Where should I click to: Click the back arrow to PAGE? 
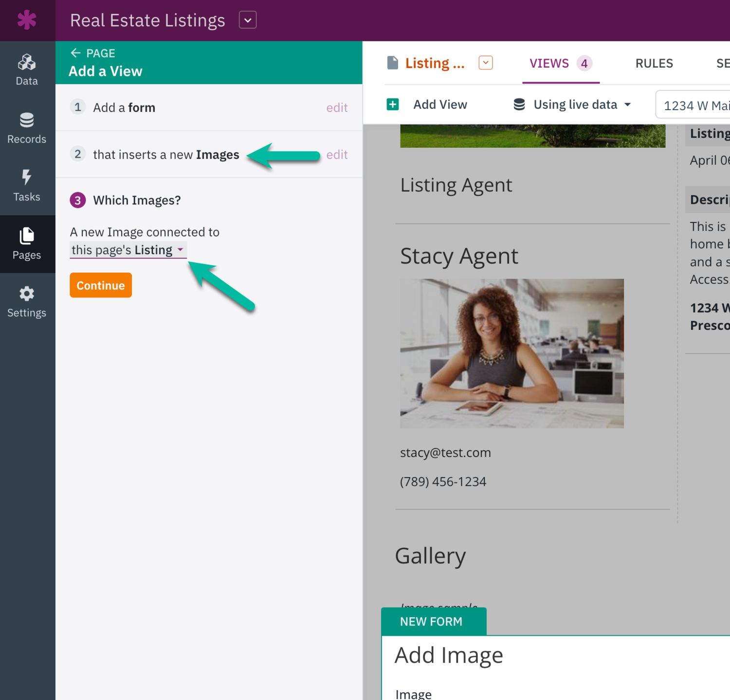[76, 53]
